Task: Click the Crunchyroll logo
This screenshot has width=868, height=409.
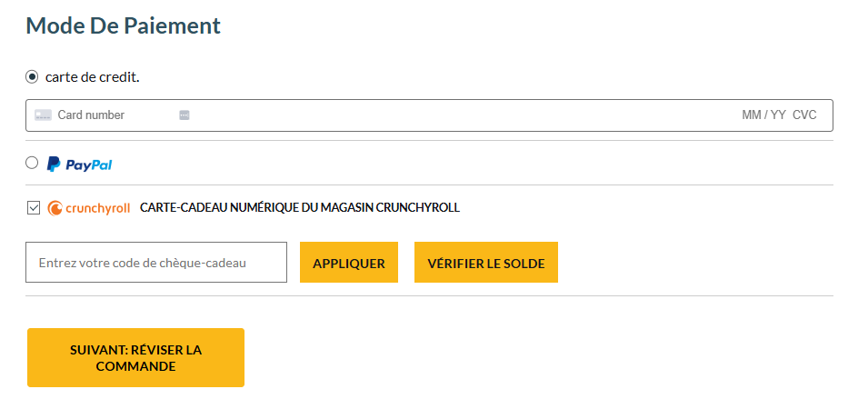Action: pos(88,208)
